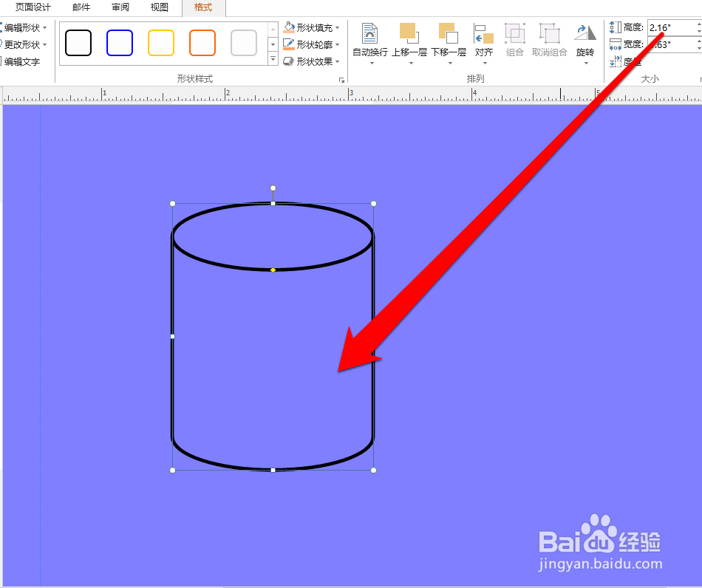Switch to the 审阅 tab

pos(120,7)
